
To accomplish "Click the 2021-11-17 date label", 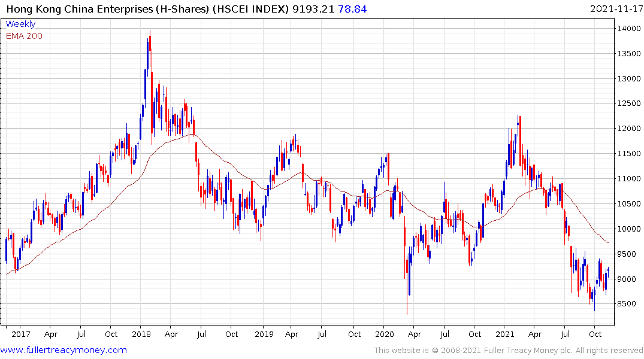I will click(x=615, y=9).
